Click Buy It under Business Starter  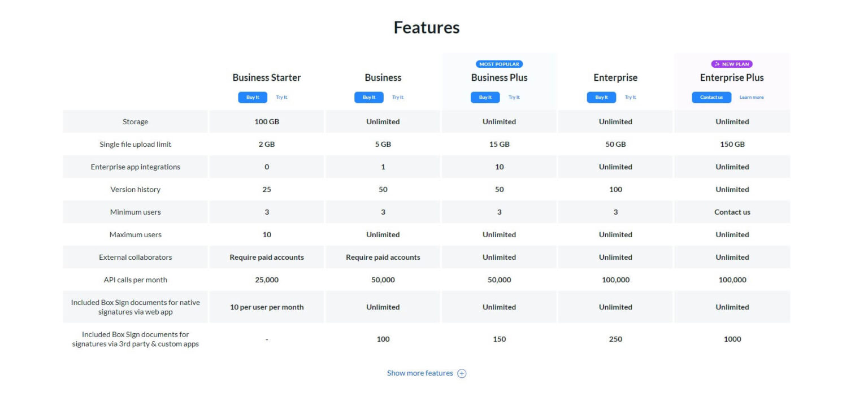coord(252,97)
